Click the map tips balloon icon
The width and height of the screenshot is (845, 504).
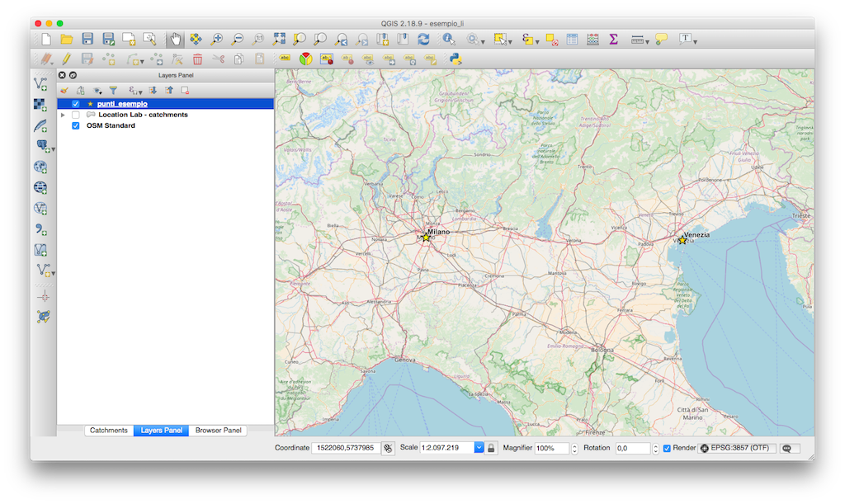coord(661,39)
